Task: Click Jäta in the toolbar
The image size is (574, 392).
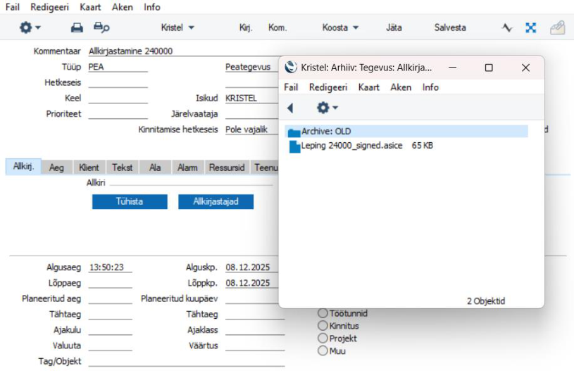Action: 394,27
